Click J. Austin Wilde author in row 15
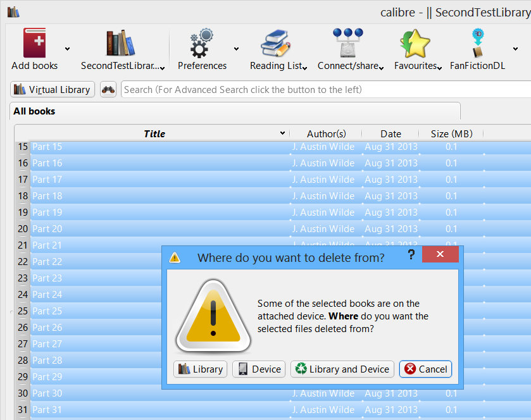This screenshot has width=531, height=420. pos(323,147)
